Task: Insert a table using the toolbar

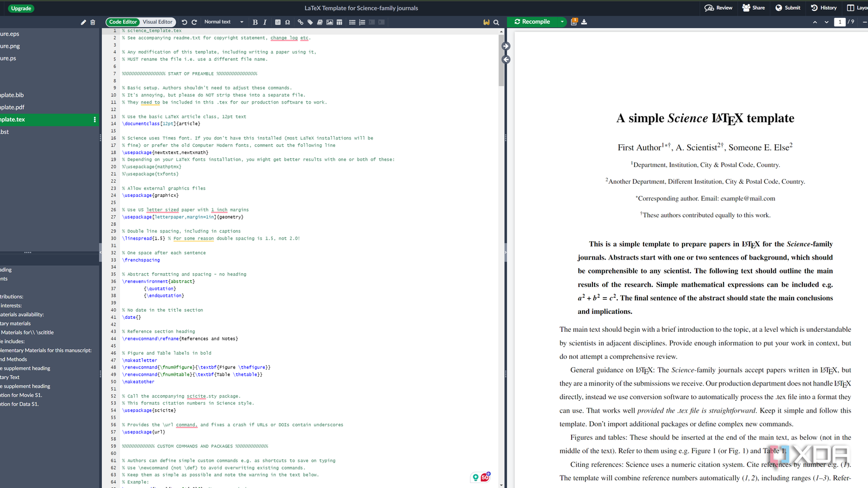Action: click(x=340, y=22)
